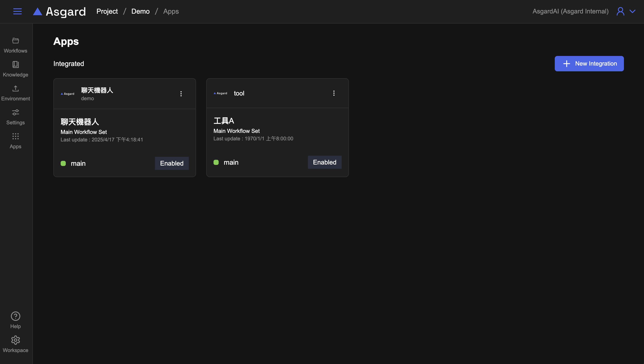Image resolution: width=644 pixels, height=364 pixels.
Task: Open Workspace gear settings
Action: (x=16, y=344)
